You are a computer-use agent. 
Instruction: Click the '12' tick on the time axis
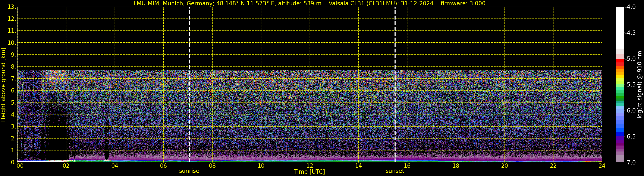click(x=310, y=166)
